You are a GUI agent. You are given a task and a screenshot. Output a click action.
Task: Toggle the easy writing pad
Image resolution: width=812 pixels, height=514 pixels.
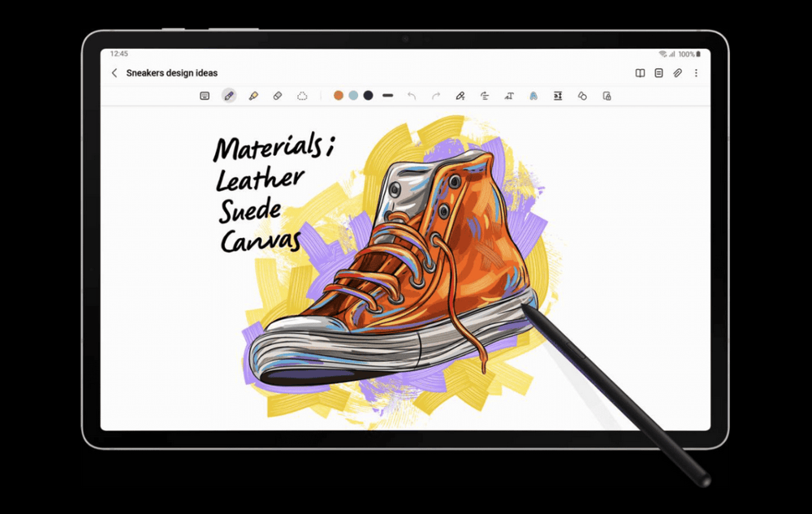point(558,96)
